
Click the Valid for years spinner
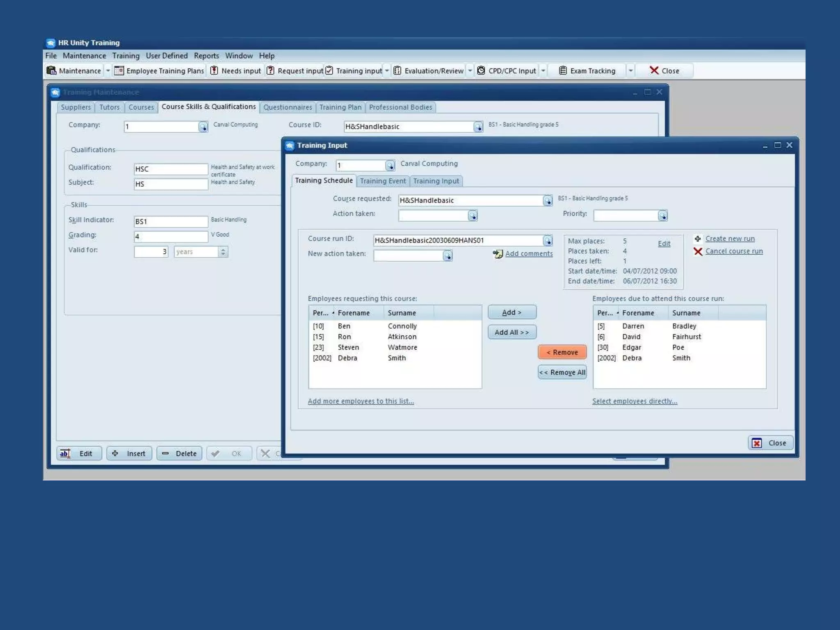pyautogui.click(x=223, y=252)
